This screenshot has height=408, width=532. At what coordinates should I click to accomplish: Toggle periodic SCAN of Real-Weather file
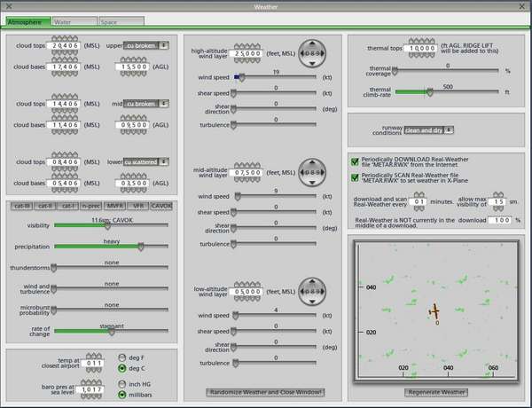click(x=355, y=178)
